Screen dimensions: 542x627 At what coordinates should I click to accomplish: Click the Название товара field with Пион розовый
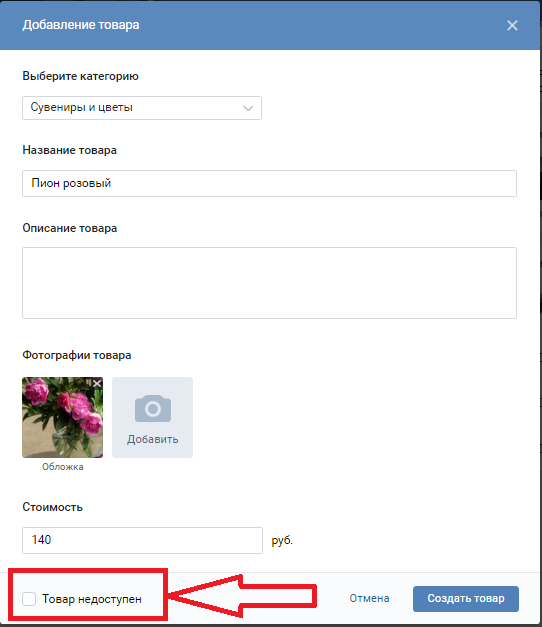269,184
